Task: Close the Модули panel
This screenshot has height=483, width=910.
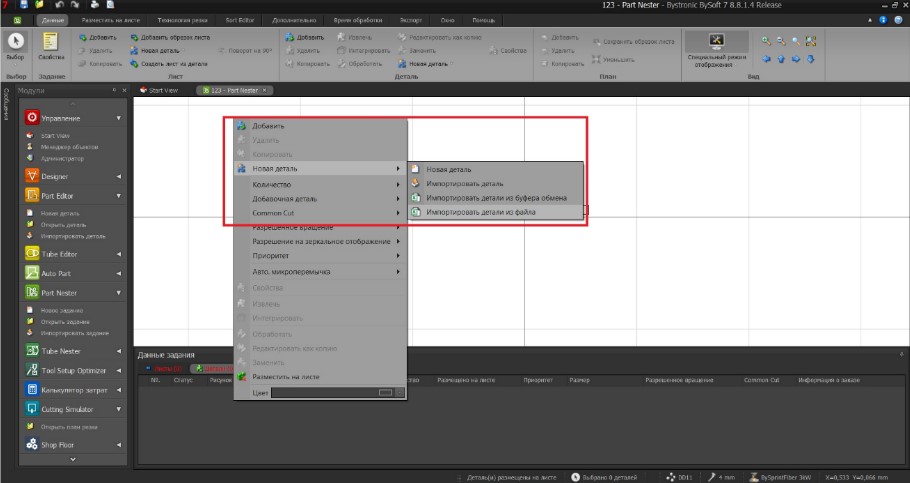Action: click(124, 91)
